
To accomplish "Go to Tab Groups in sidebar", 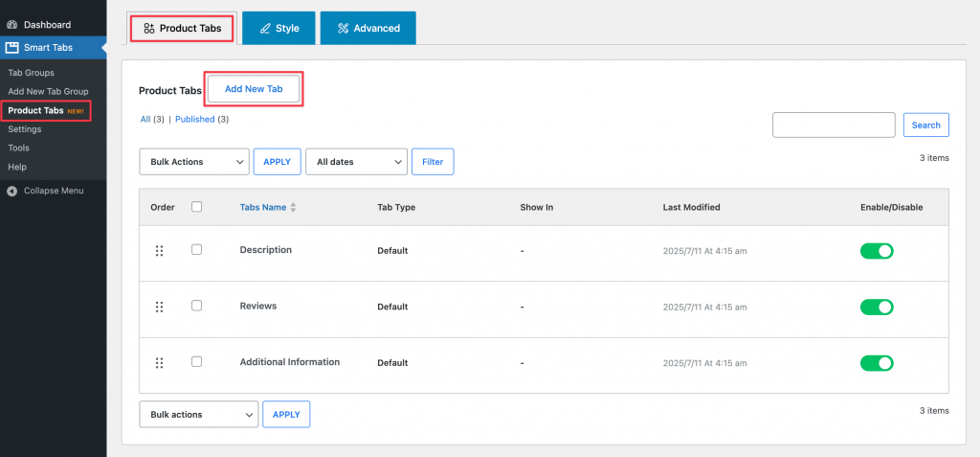I will 32,73.
